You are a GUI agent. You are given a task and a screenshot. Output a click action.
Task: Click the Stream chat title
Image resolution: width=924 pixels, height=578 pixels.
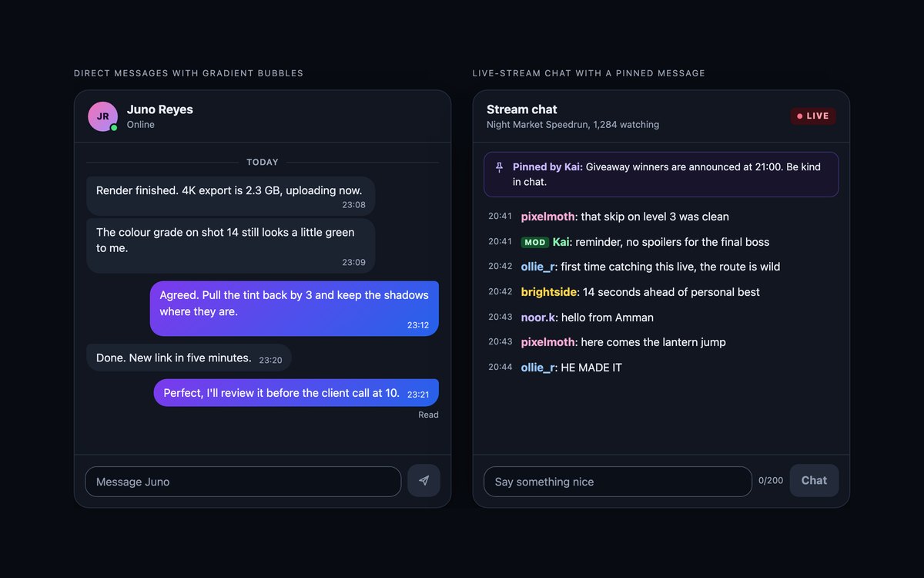[522, 109]
